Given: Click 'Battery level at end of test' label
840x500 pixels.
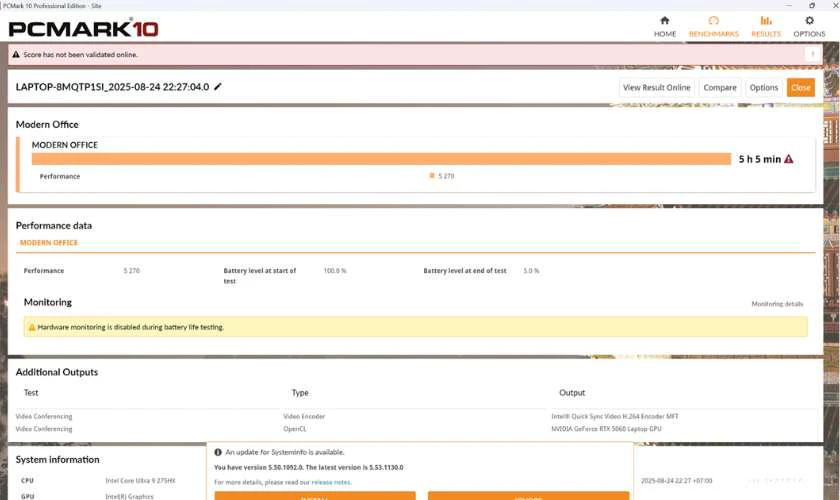Looking at the screenshot, I should click(x=464, y=271).
